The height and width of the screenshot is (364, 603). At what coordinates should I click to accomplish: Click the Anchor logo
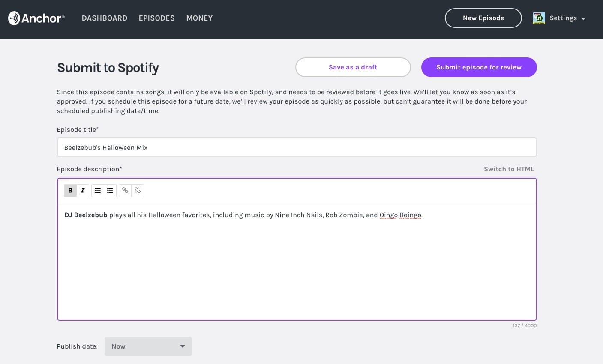[x=36, y=18]
